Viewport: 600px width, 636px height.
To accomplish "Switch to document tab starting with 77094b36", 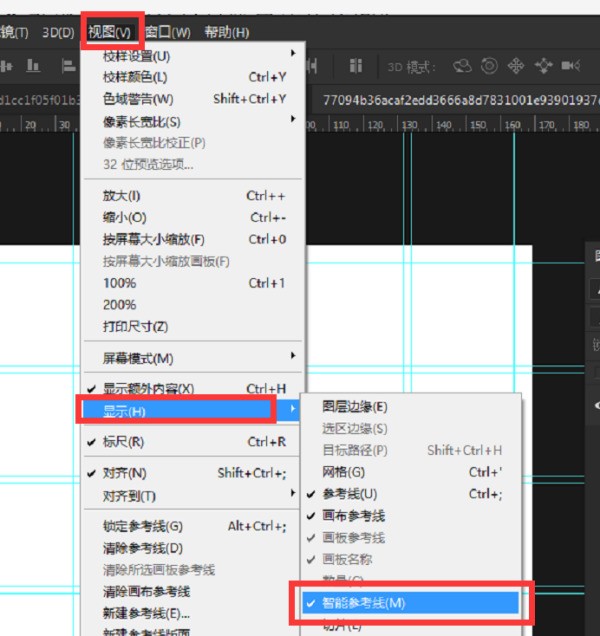I will [x=455, y=100].
